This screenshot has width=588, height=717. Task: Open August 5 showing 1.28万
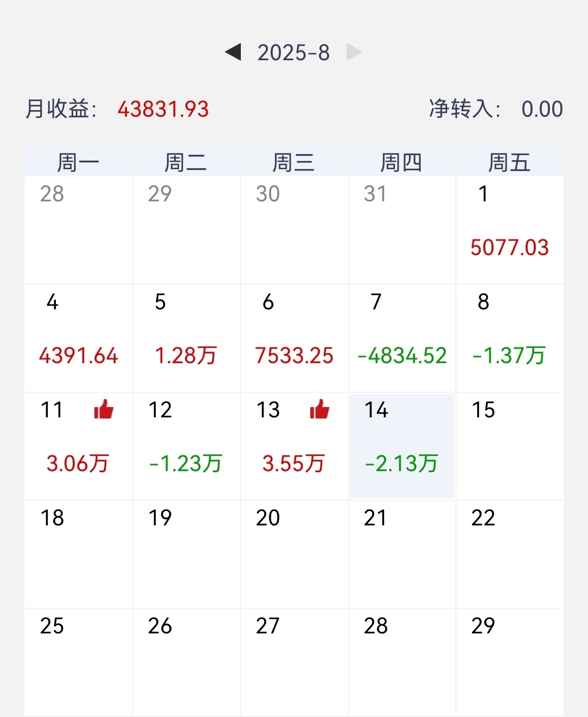[186, 338]
